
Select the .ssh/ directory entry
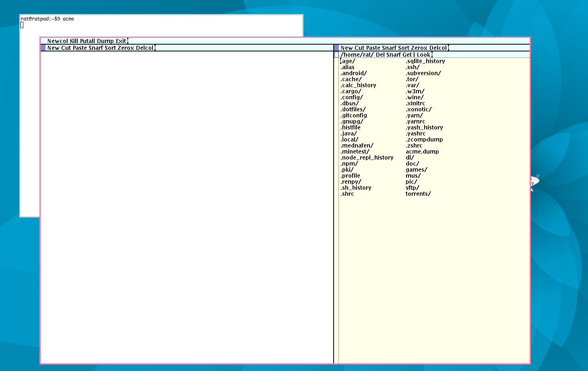pyautogui.click(x=413, y=67)
